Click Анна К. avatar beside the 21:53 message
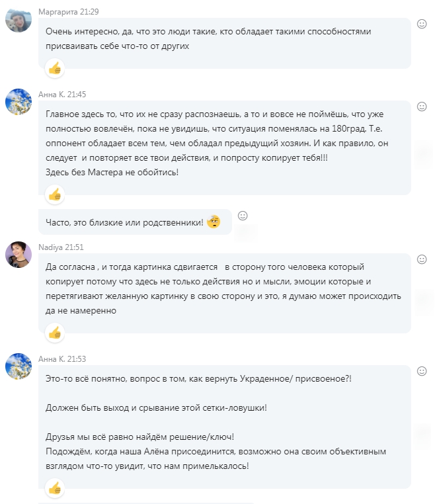 click(x=18, y=366)
